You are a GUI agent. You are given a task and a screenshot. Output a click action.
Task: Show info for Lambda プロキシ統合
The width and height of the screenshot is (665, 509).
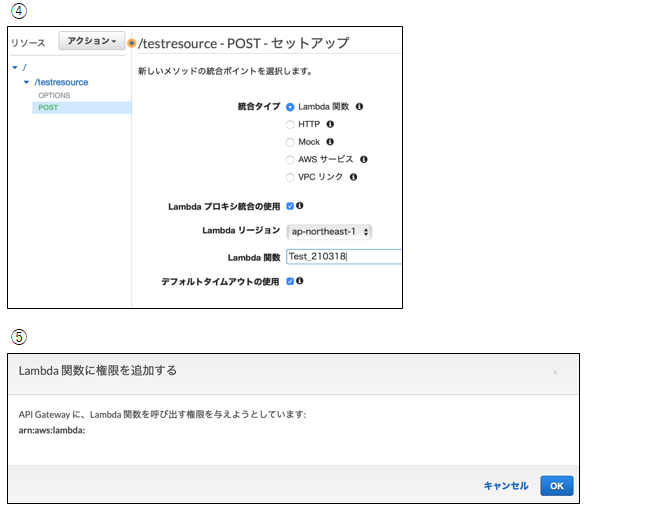click(x=299, y=206)
